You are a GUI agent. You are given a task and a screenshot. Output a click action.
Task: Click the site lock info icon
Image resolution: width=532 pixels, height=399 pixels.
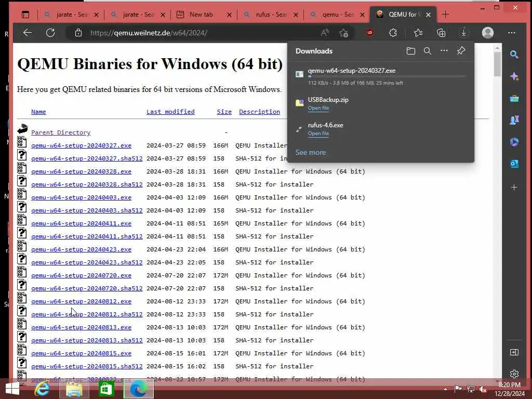78,33
